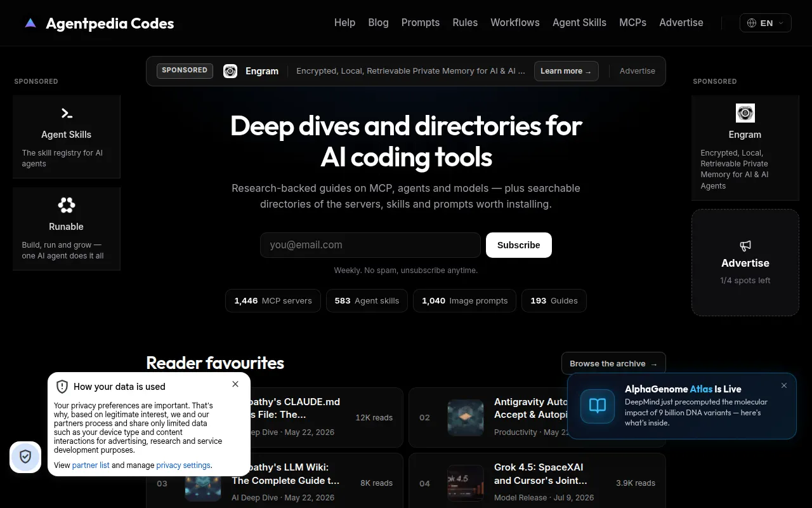This screenshot has width=812, height=508.
Task: Go to Agent Skills in navigation
Action: tap(579, 23)
